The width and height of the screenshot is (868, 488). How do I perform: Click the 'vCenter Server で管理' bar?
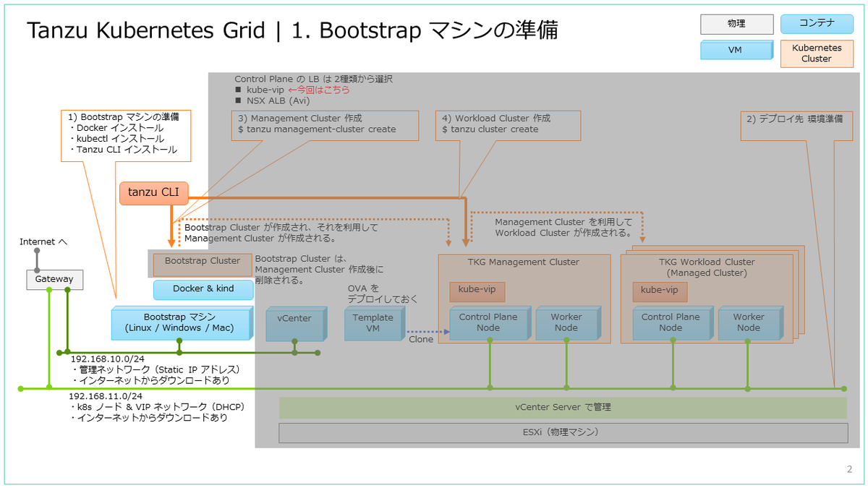(563, 408)
